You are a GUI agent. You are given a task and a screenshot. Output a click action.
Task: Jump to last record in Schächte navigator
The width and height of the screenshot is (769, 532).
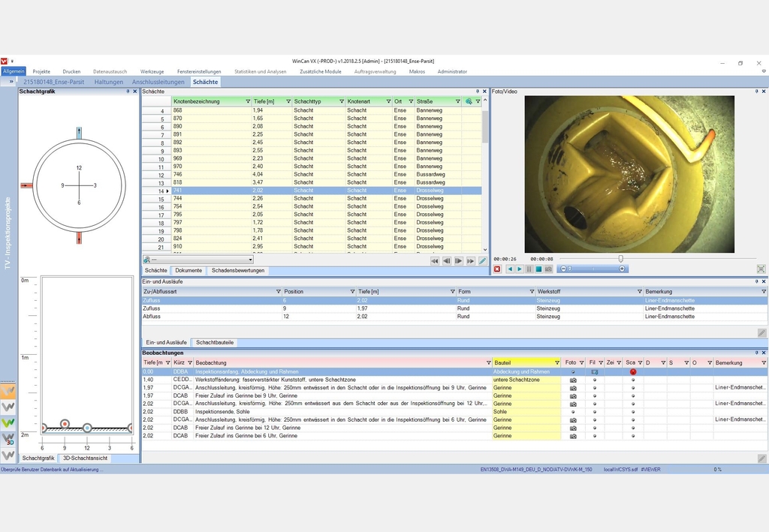pos(470,261)
